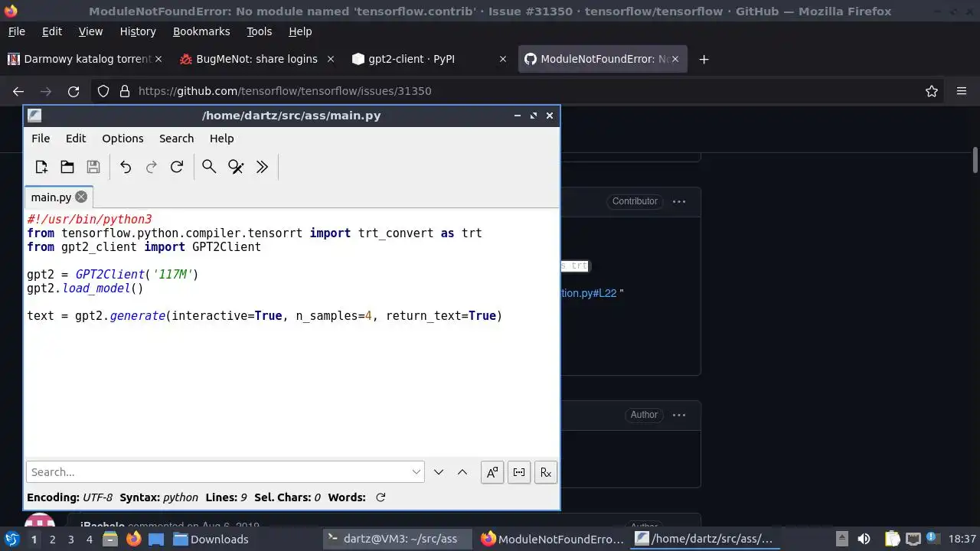Find previous match with the up arrow
This screenshot has width=980, height=551.
point(462,472)
